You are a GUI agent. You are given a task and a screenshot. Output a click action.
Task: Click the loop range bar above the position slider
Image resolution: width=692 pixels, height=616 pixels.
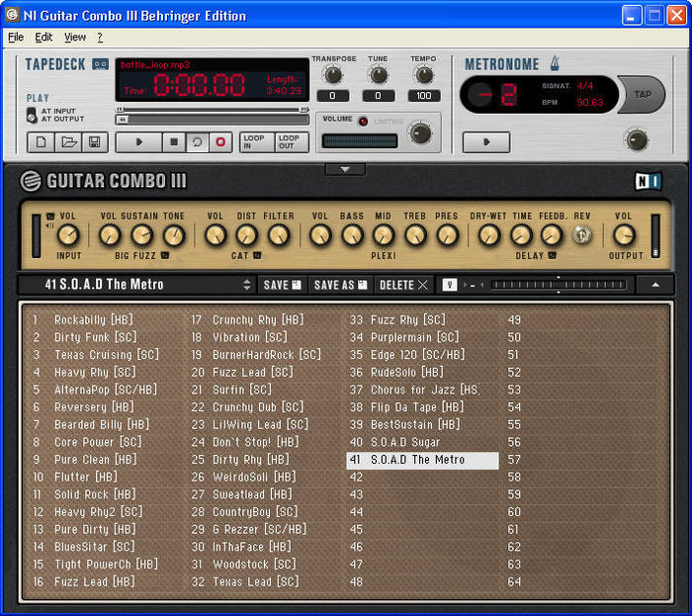coord(213,109)
